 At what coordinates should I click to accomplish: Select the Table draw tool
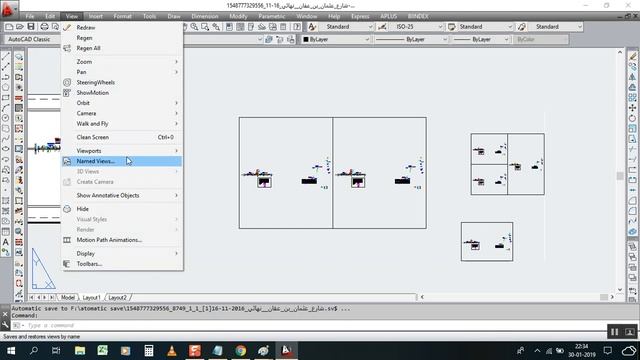[x=6, y=231]
